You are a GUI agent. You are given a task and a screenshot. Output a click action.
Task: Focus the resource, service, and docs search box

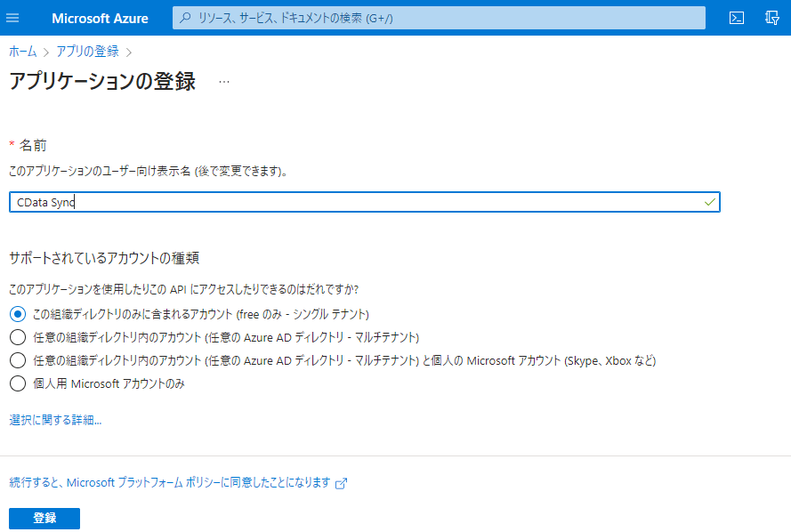pos(439,18)
